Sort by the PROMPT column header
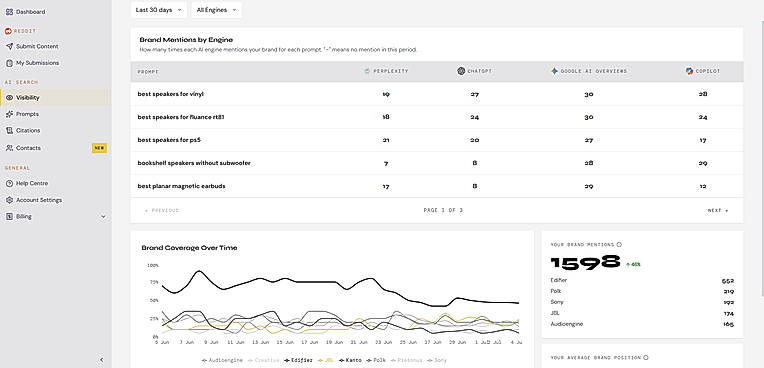 tap(148, 72)
